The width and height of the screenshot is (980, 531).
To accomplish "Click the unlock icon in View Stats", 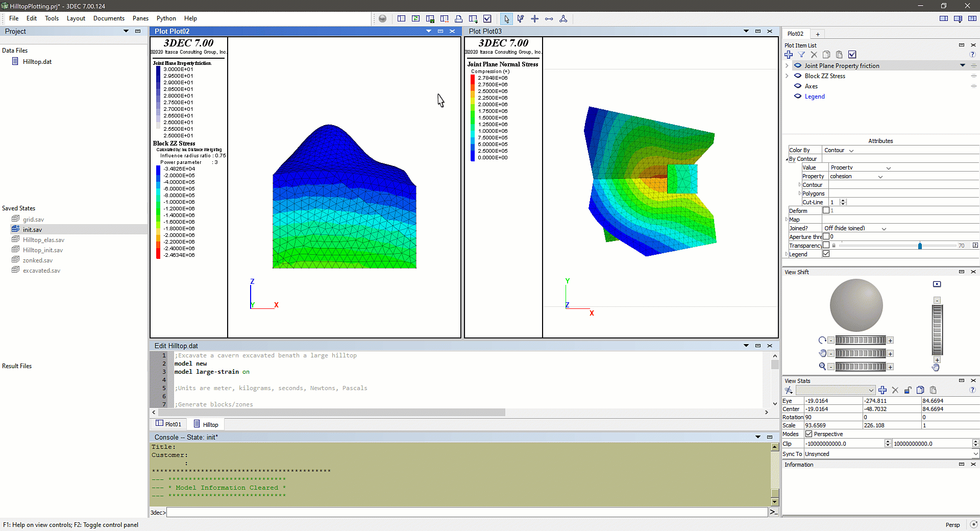I will pyautogui.click(x=908, y=390).
